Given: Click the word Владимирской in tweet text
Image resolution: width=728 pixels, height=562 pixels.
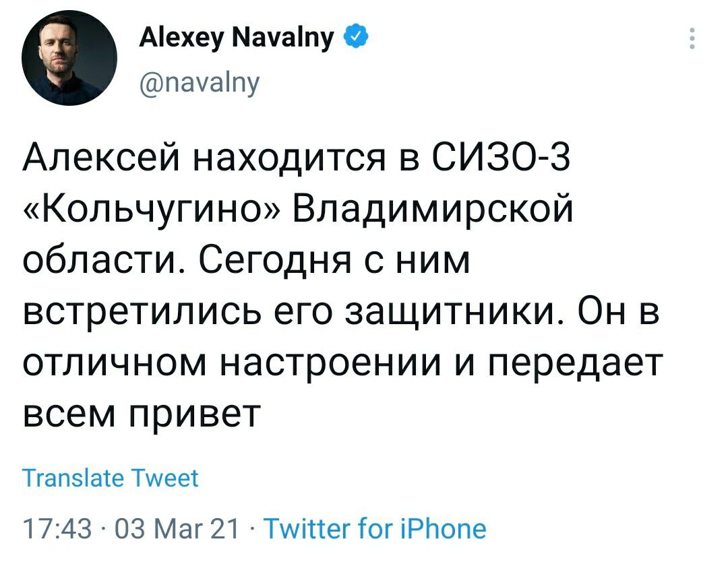Looking at the screenshot, I should tap(432, 208).
